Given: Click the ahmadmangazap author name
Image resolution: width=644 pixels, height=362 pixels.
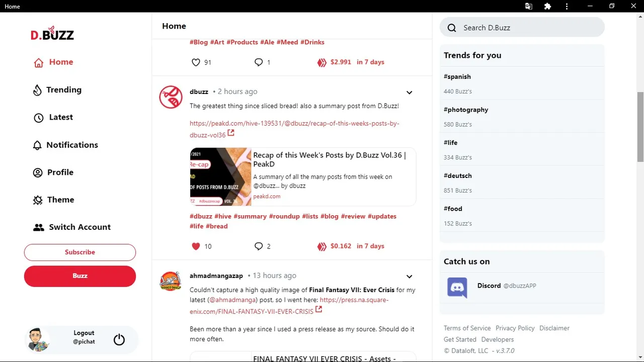Looking at the screenshot, I should 216,276.
